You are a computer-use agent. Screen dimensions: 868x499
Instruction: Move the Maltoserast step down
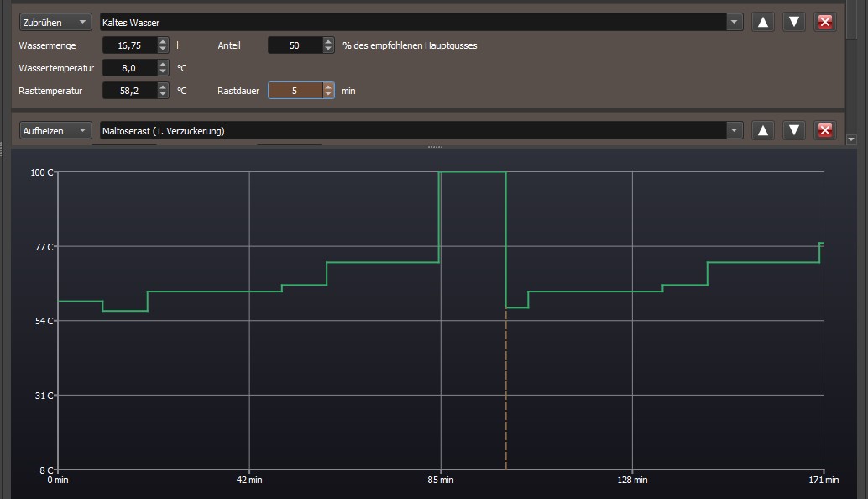(794, 130)
